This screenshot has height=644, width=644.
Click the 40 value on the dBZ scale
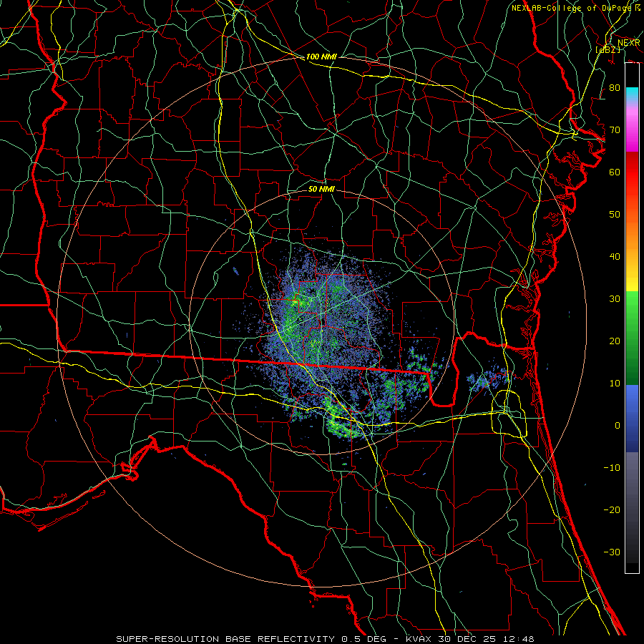615,256
